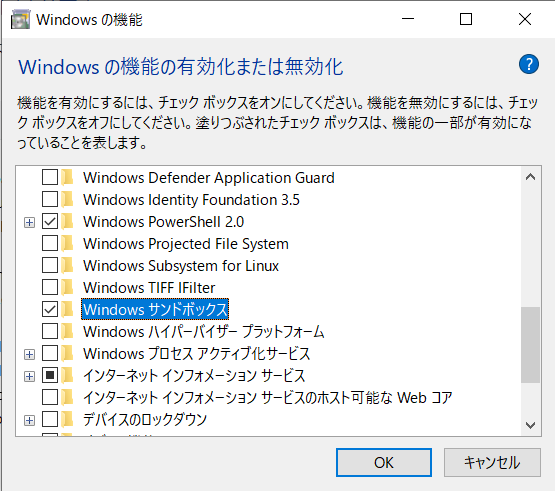This screenshot has height=491, width=555.
Task: Click folder icon beside Windows プロセス アクティブ化サービス
Action: click(x=67, y=353)
